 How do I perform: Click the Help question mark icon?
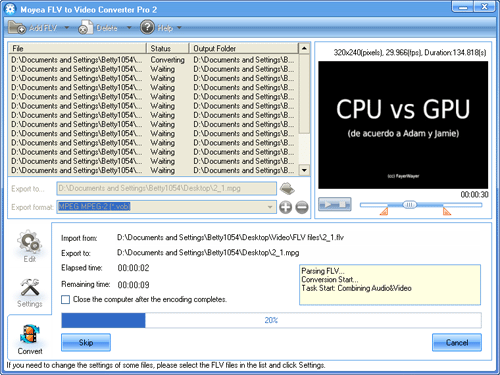(x=147, y=27)
